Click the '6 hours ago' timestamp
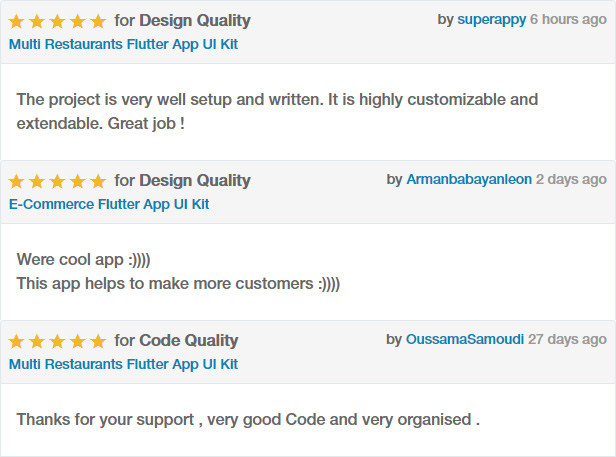Screen dimensions: 616x457 568,19
